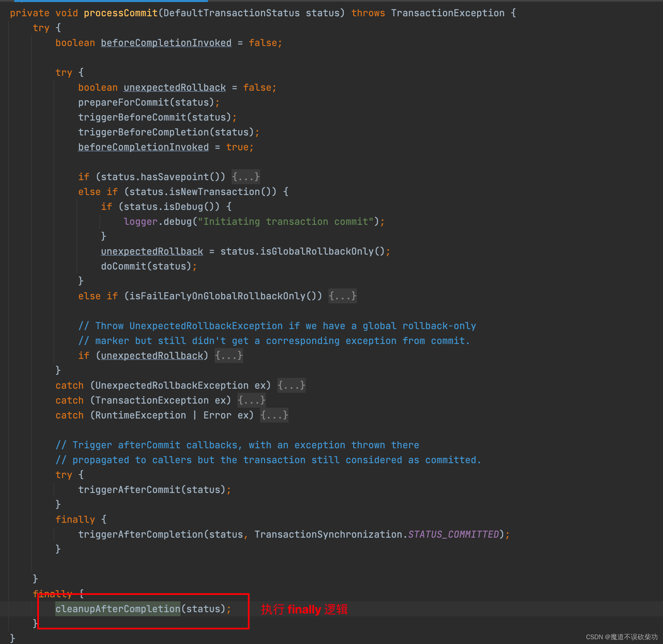Click unexpectedRollback declaration variable
The width and height of the screenshot is (663, 644).
tap(174, 87)
